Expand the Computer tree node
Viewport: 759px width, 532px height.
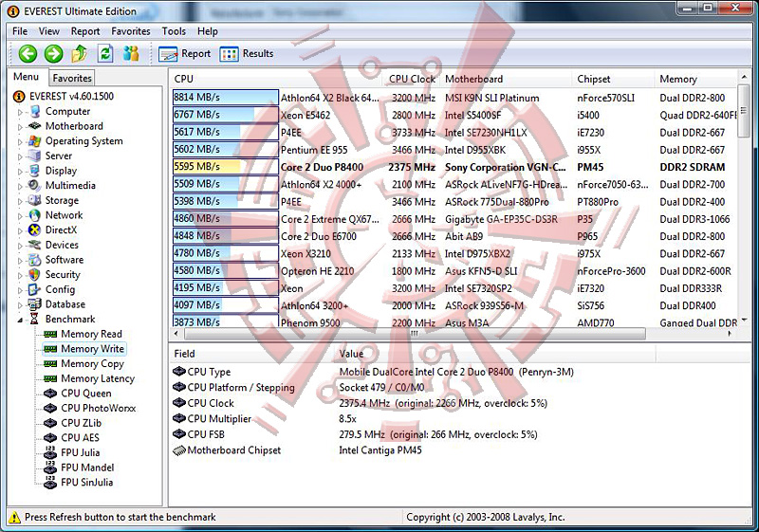point(20,112)
